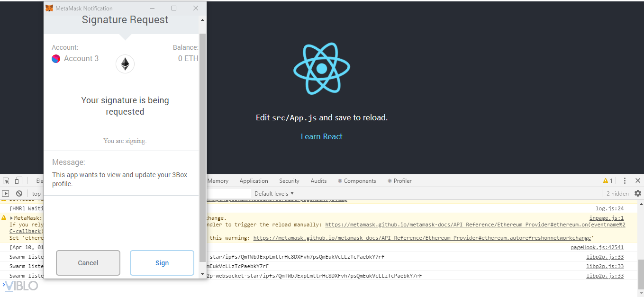The width and height of the screenshot is (644, 297).
Task: Click the Account 3 avatar icon
Action: [56, 59]
